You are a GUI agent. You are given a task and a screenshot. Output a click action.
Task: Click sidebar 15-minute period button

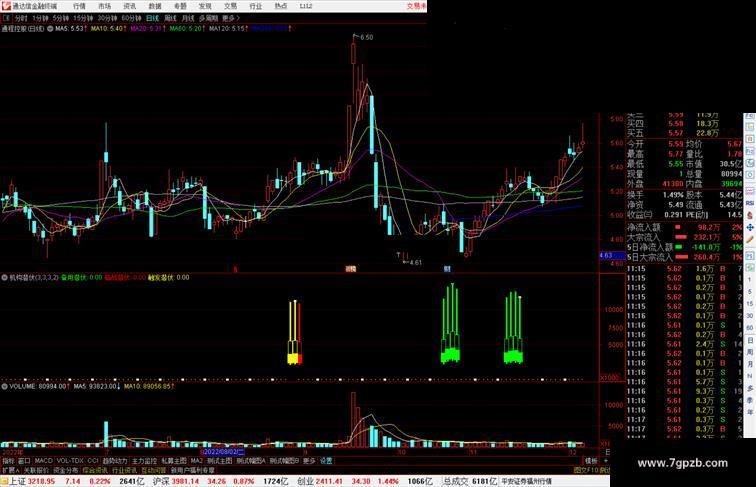click(x=750, y=304)
